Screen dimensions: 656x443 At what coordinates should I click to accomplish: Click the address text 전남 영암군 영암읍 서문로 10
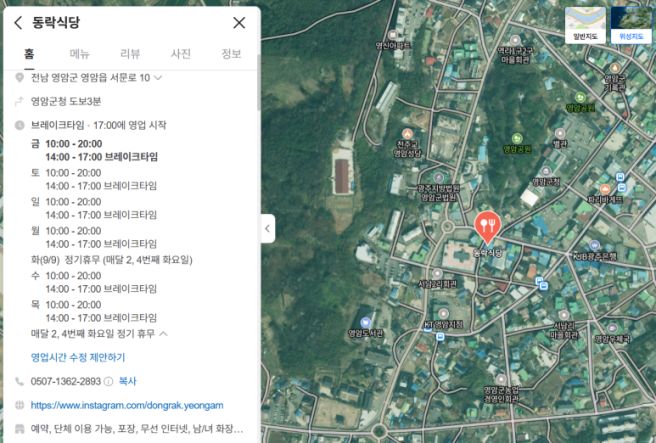[x=90, y=77]
